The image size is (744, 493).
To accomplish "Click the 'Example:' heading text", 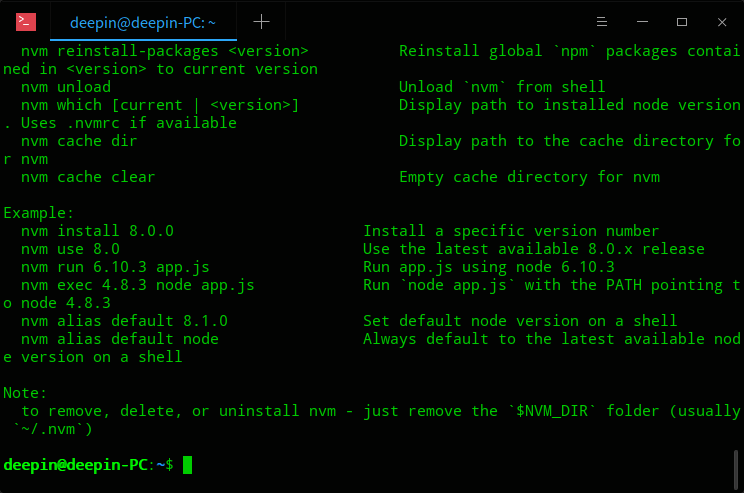I will tap(39, 213).
